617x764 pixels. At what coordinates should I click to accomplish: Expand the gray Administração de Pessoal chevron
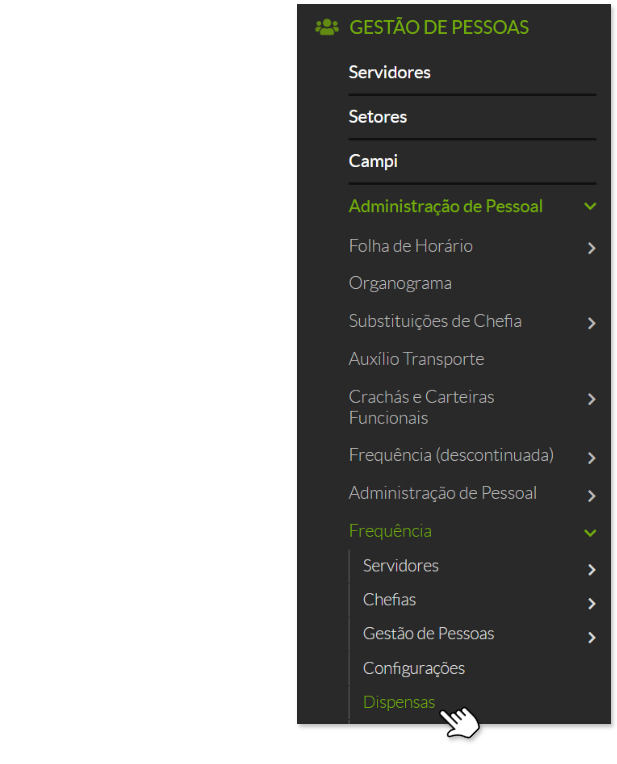pos(592,495)
